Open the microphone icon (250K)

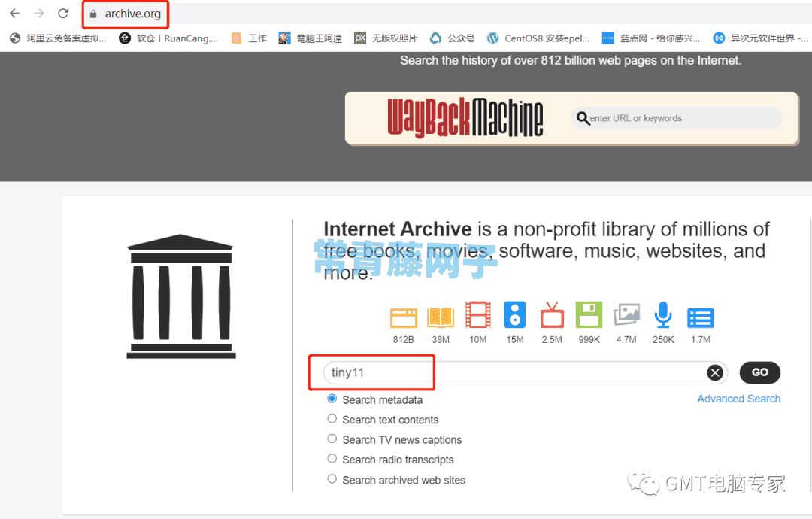(x=663, y=315)
